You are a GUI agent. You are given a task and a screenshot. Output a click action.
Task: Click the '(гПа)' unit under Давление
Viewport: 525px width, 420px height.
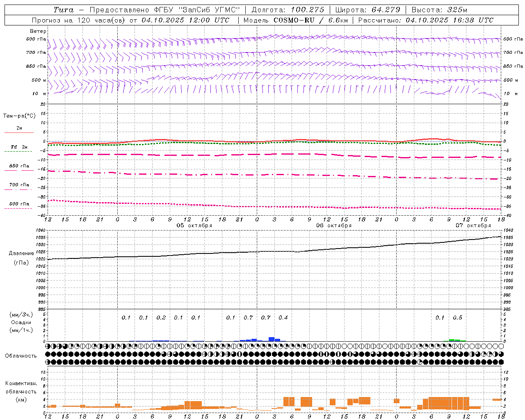(x=21, y=263)
